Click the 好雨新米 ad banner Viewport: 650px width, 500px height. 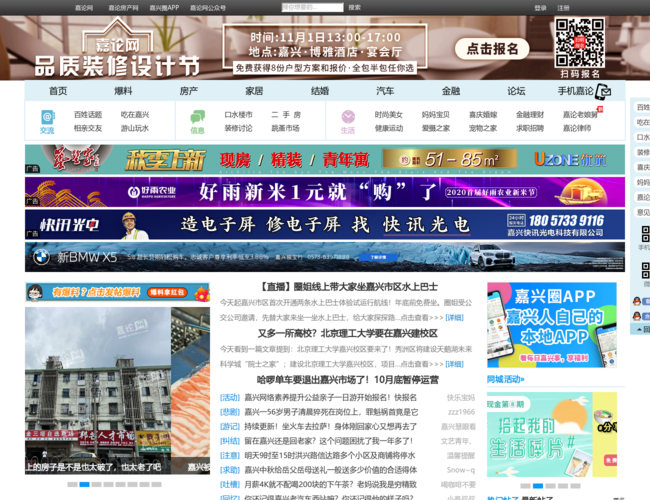pyautogui.click(x=325, y=192)
